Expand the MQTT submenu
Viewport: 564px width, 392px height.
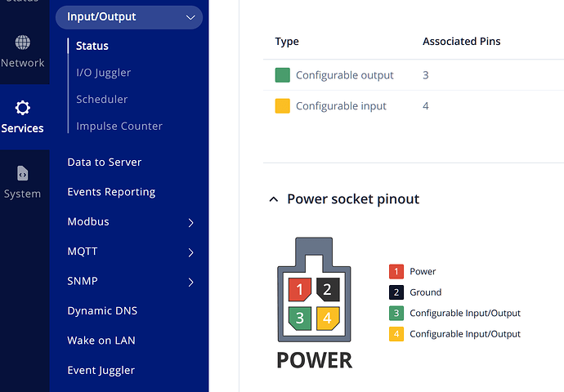click(x=190, y=252)
